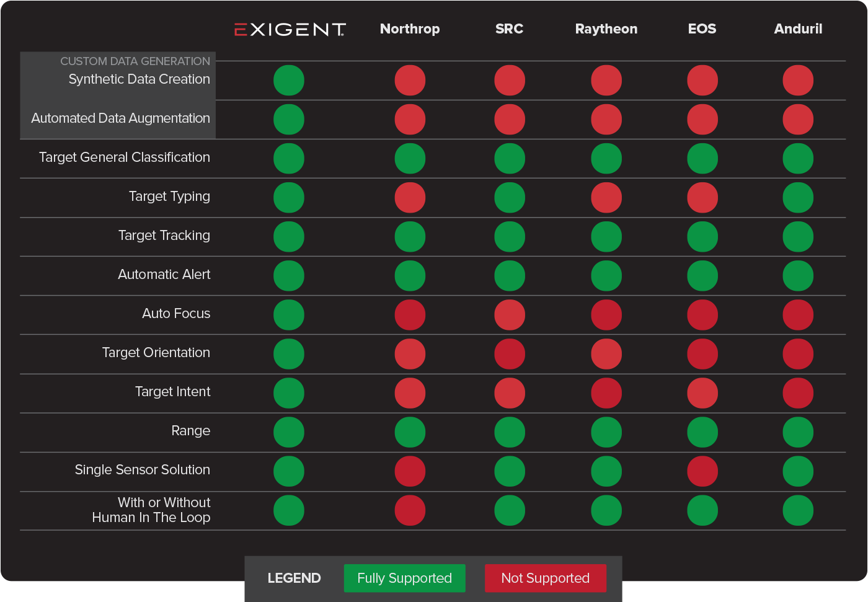
Task: Click the Target Tracking row label
Action: [x=164, y=236]
